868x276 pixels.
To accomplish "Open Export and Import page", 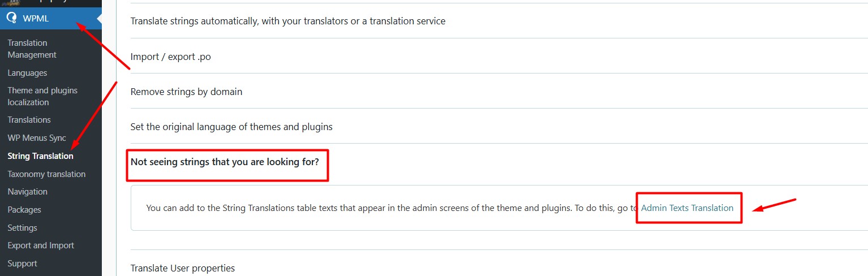I will click(41, 245).
